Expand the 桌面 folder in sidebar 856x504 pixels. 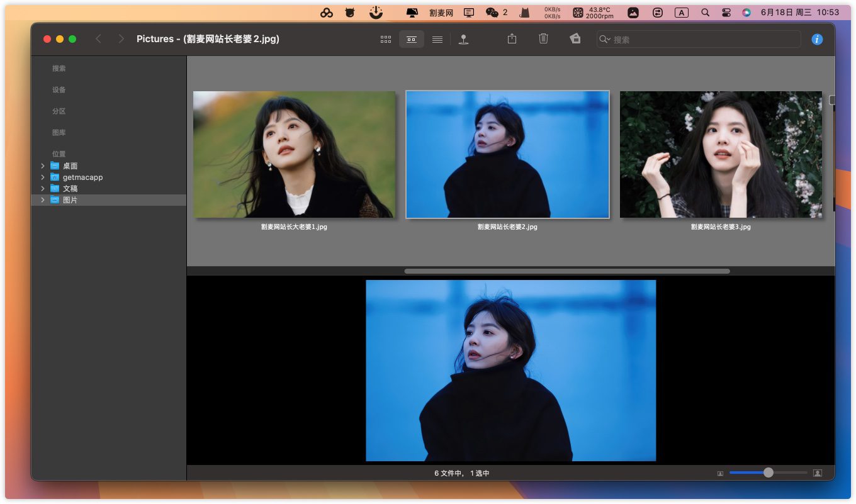click(x=42, y=166)
